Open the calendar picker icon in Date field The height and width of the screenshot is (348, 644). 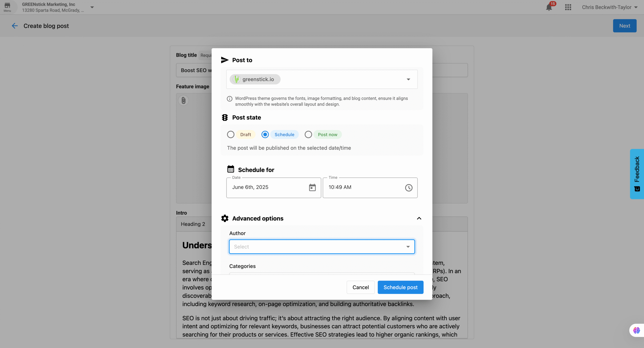click(312, 188)
